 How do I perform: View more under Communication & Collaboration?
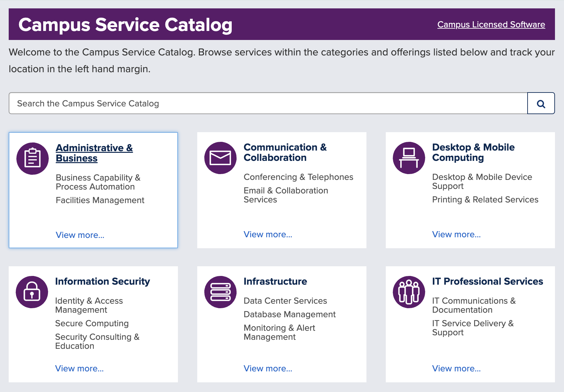click(268, 234)
